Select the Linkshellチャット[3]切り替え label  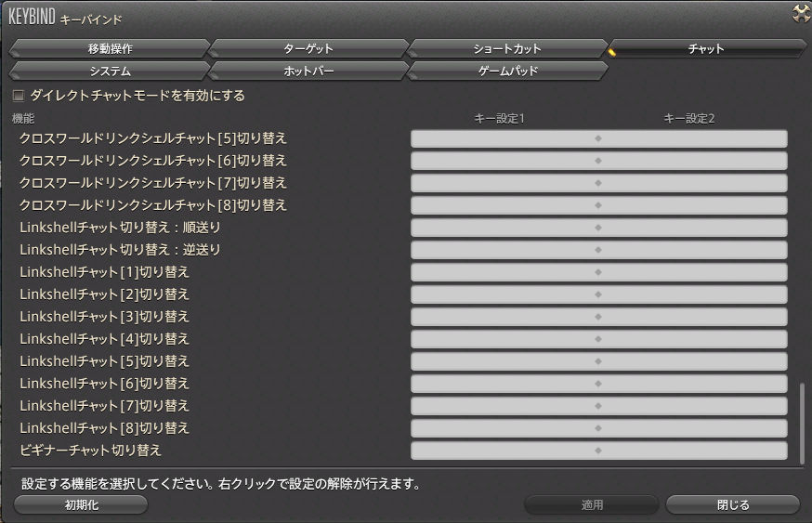tap(105, 317)
